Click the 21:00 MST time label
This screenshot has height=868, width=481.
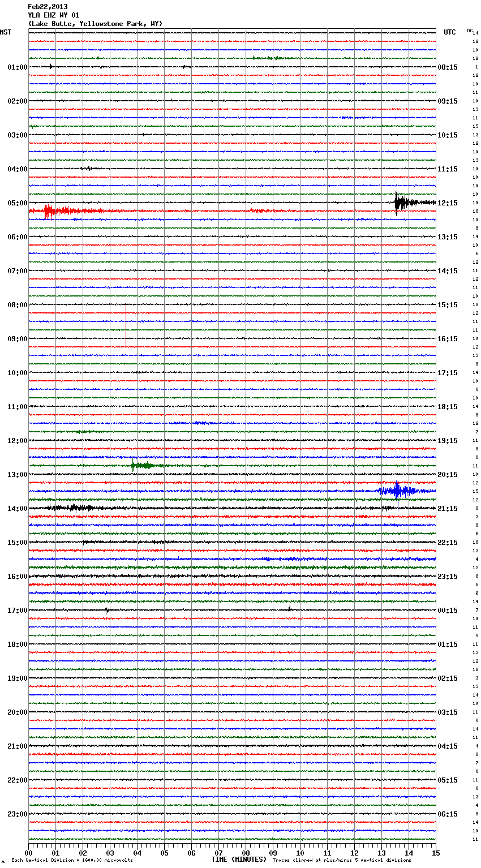pyautogui.click(x=18, y=746)
